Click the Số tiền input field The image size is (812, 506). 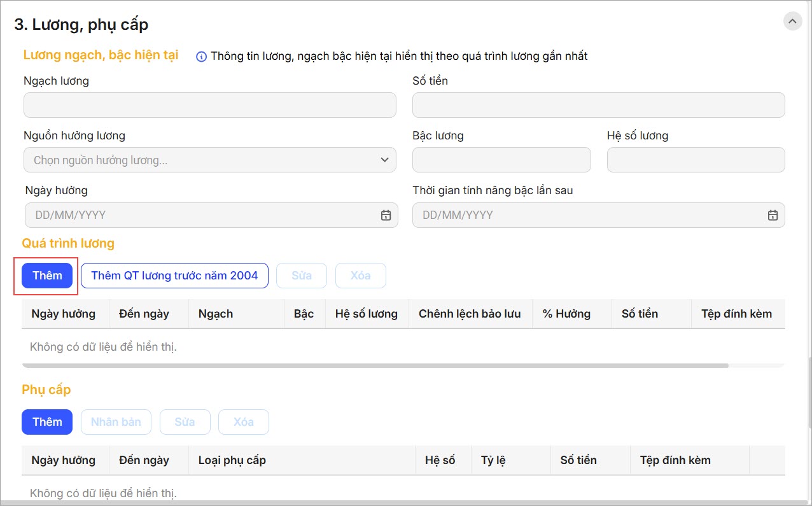pyautogui.click(x=598, y=105)
